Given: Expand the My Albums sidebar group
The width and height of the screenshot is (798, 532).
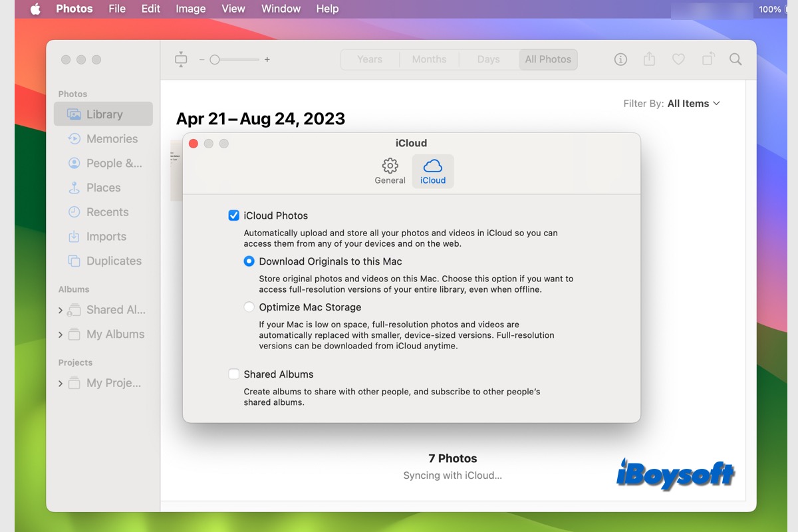Looking at the screenshot, I should point(61,334).
